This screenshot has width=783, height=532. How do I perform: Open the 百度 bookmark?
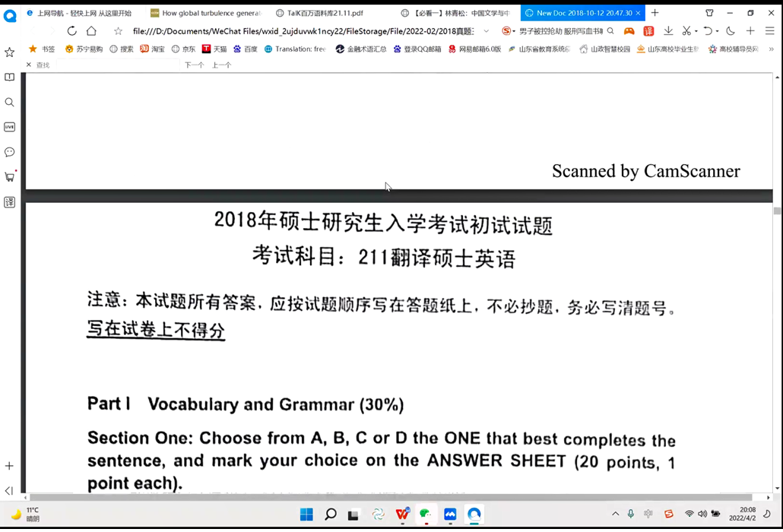pyautogui.click(x=246, y=49)
